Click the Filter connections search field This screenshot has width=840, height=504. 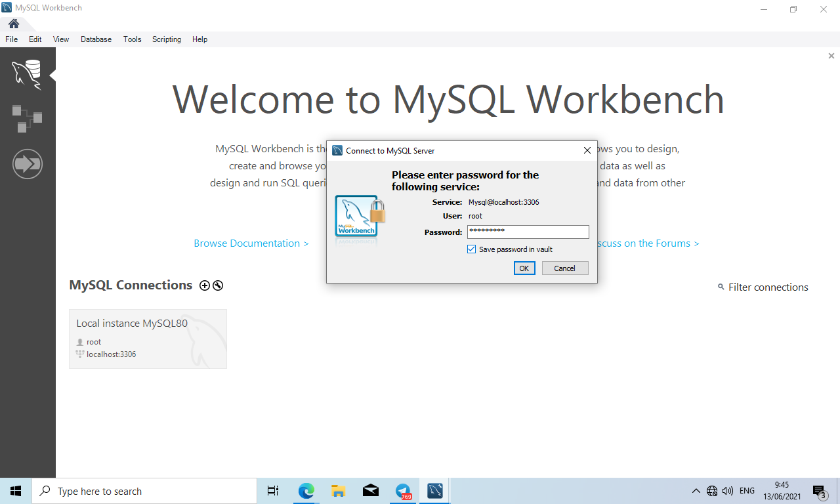768,287
